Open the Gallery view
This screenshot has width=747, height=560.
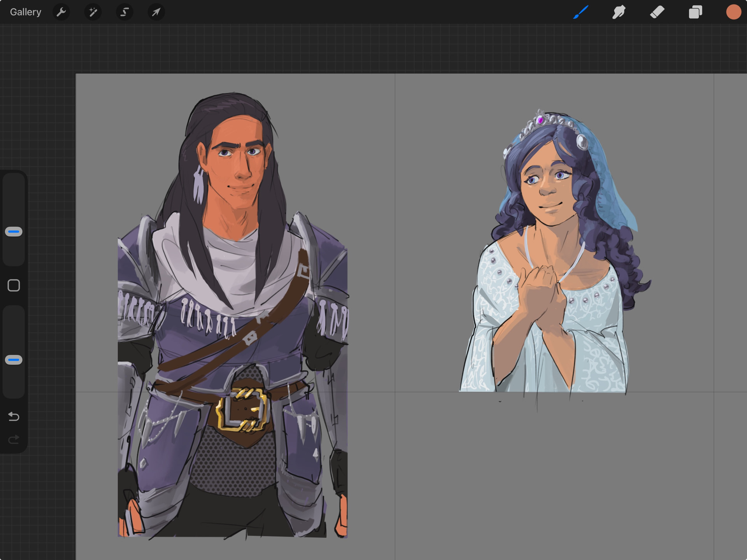(25, 12)
